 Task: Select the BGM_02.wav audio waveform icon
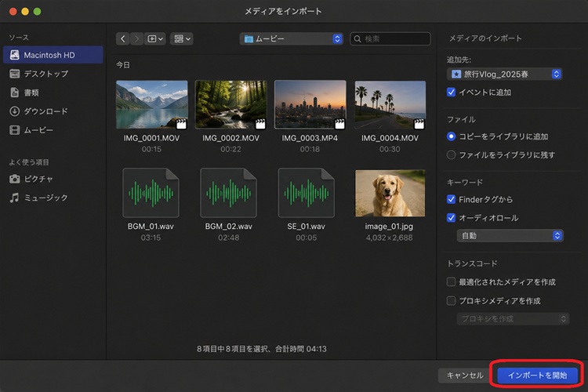[x=228, y=193]
